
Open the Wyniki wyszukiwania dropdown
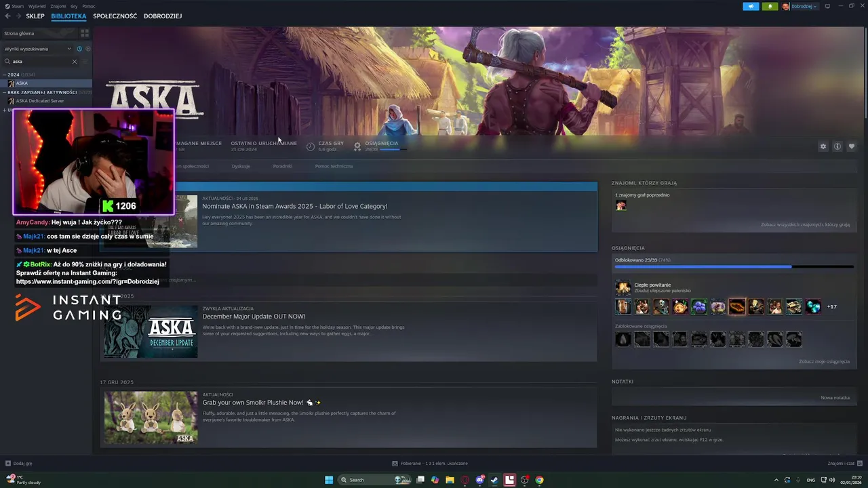click(37, 49)
